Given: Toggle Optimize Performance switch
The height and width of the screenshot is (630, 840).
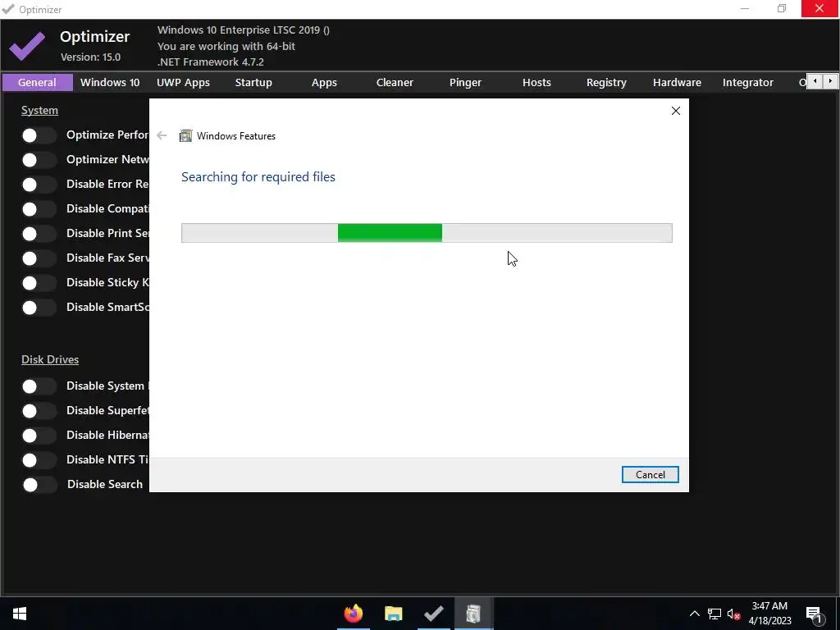Looking at the screenshot, I should (x=39, y=135).
